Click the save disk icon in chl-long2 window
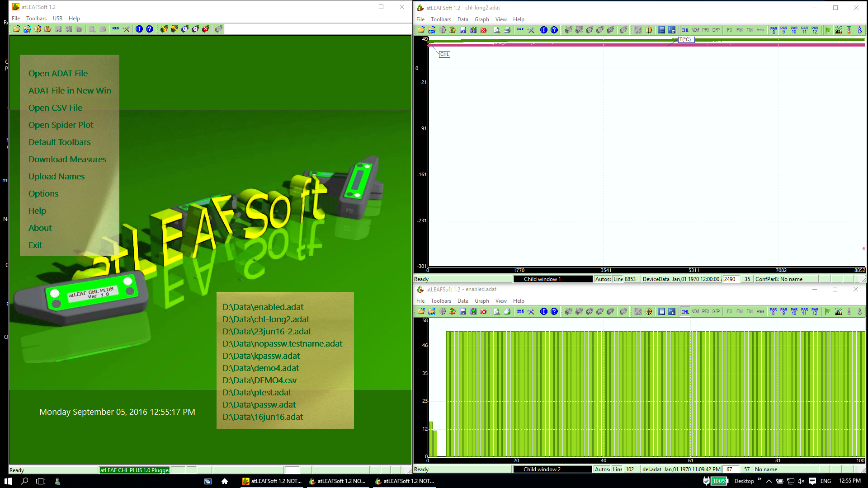 pyautogui.click(x=463, y=30)
